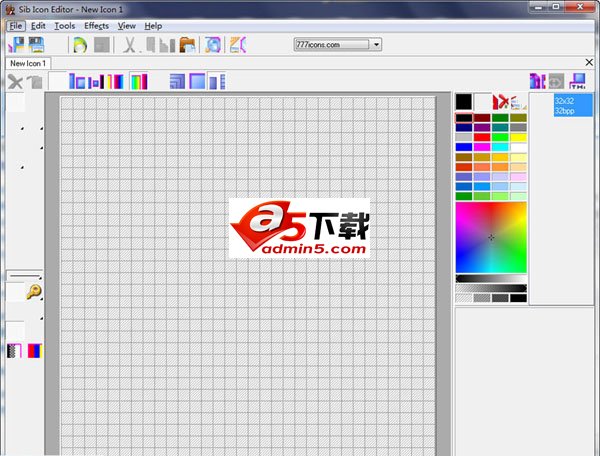Open the Effects menu
Viewport: 600px width, 456px height.
(97, 25)
